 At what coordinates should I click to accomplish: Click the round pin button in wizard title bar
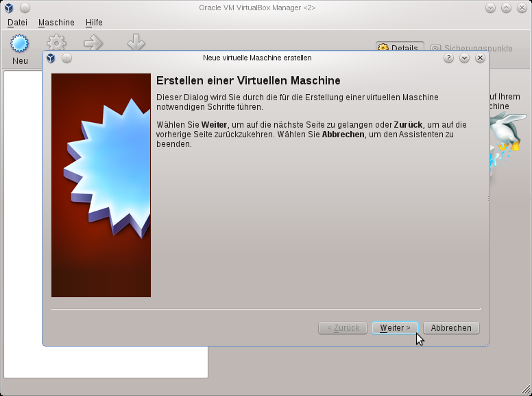(66, 58)
